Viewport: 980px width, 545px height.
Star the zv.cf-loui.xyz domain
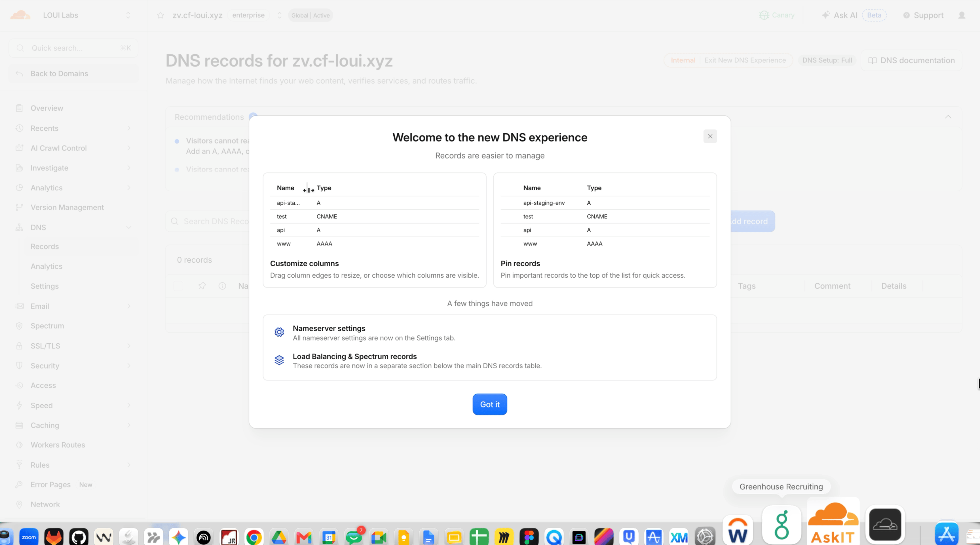(160, 15)
